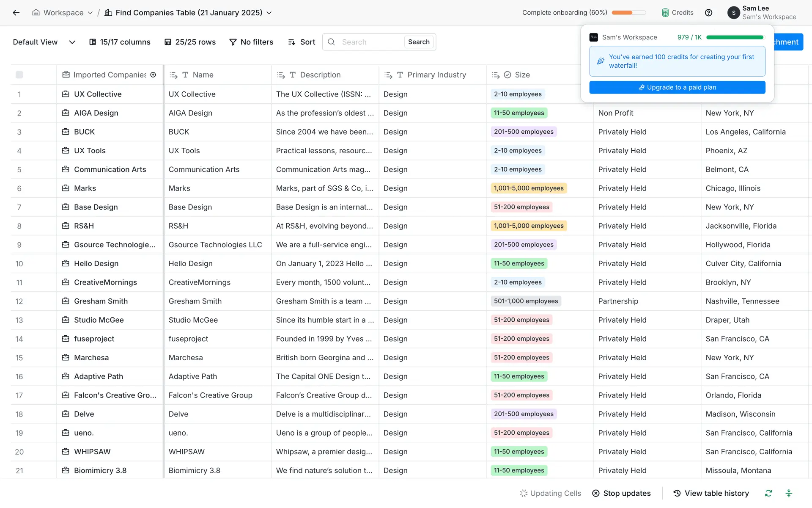Click the refresh icon in bottom bar
The height and width of the screenshot is (508, 812).
[x=768, y=493]
